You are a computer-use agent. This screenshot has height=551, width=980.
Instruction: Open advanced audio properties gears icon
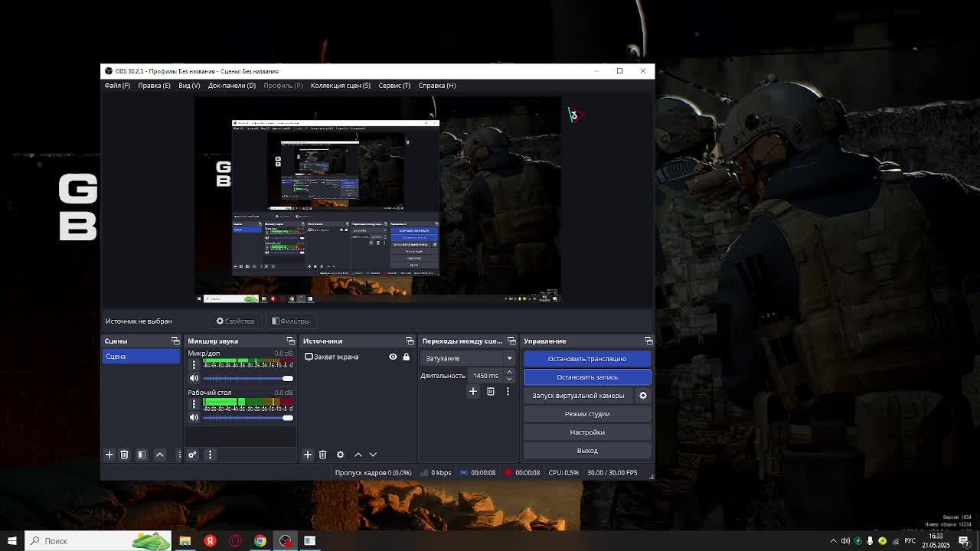tap(192, 455)
